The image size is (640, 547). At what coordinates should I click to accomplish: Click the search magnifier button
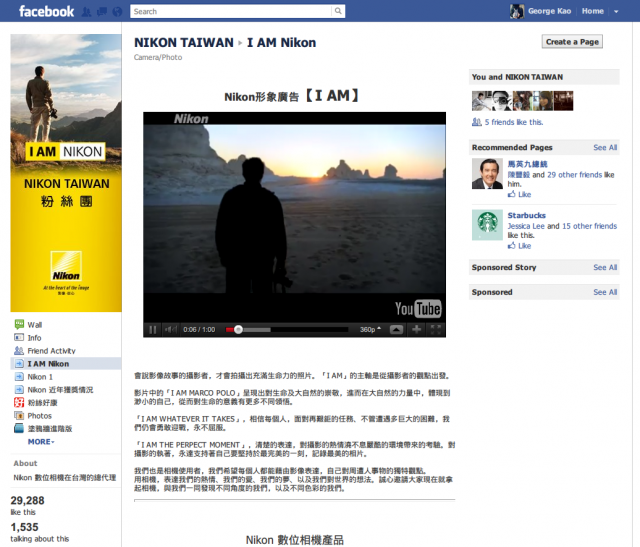338,11
